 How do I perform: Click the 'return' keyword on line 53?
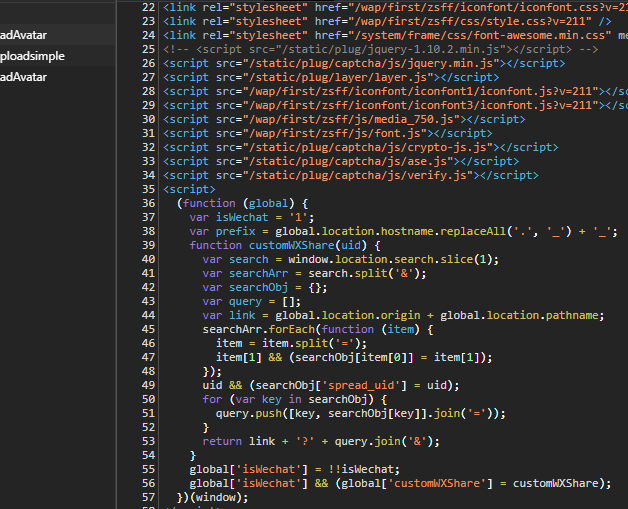(222, 441)
